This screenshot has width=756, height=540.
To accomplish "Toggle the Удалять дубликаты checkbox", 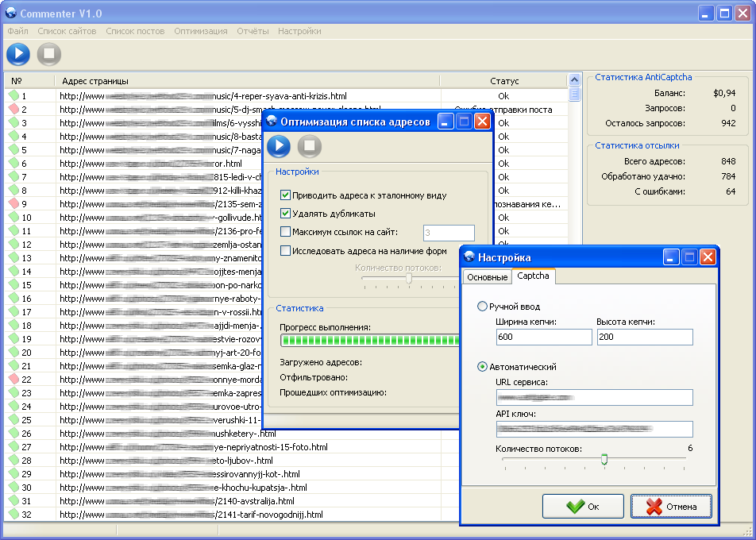I will pos(286,214).
